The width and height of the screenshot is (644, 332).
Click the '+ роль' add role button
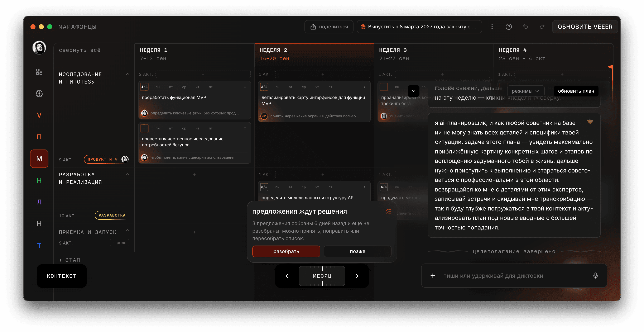click(x=120, y=243)
